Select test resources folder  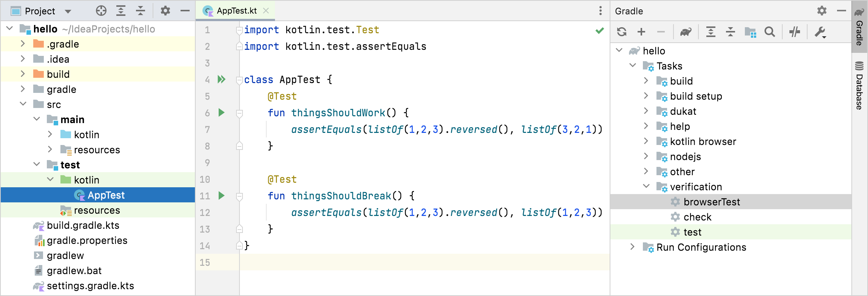(98, 210)
